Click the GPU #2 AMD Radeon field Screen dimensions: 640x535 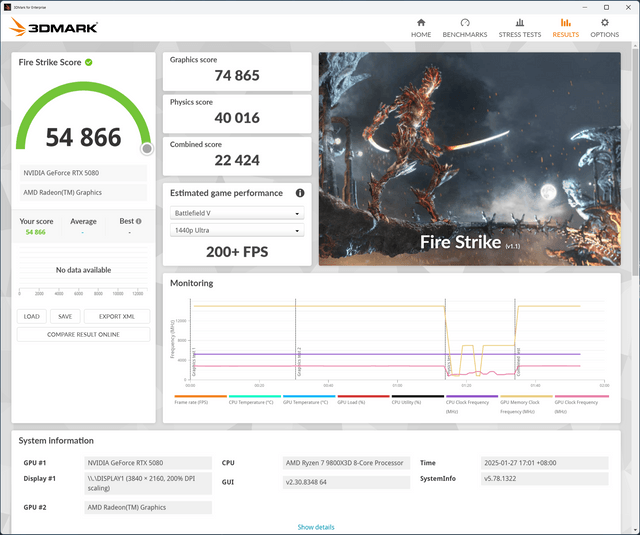[x=148, y=507]
